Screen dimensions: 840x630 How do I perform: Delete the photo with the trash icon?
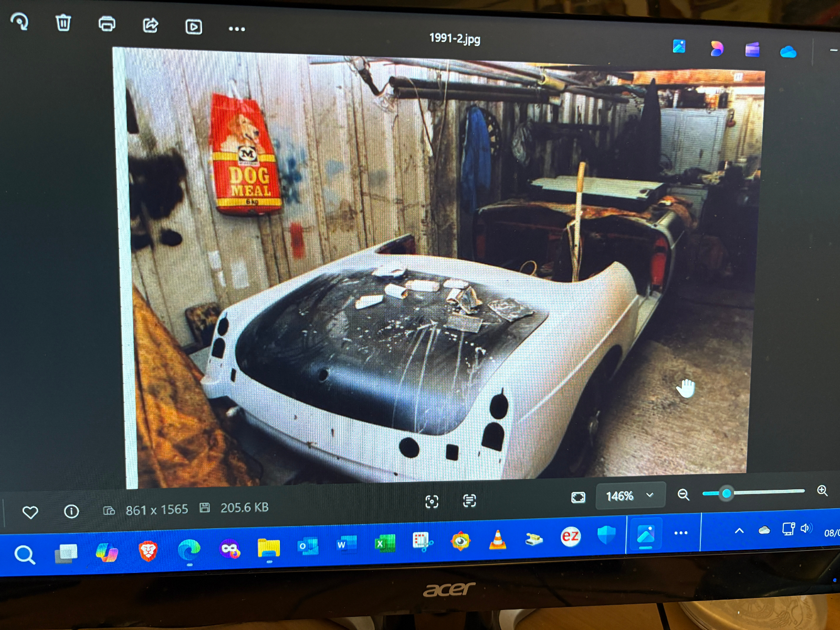63,23
